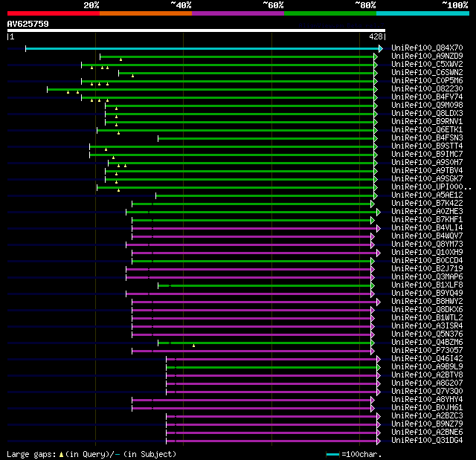476x460 pixels.
Task: Click the purple ~60% legend segment
Action: (238, 13)
